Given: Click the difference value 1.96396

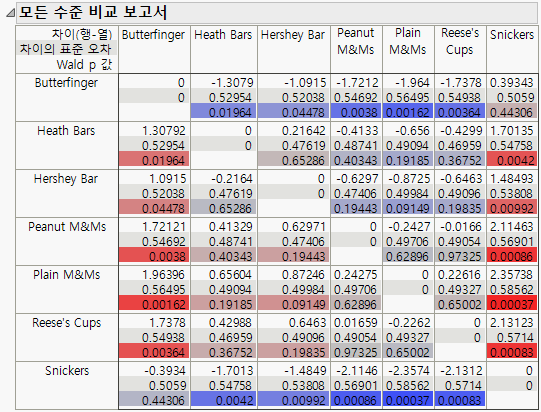Looking at the screenshot, I should click(164, 275).
